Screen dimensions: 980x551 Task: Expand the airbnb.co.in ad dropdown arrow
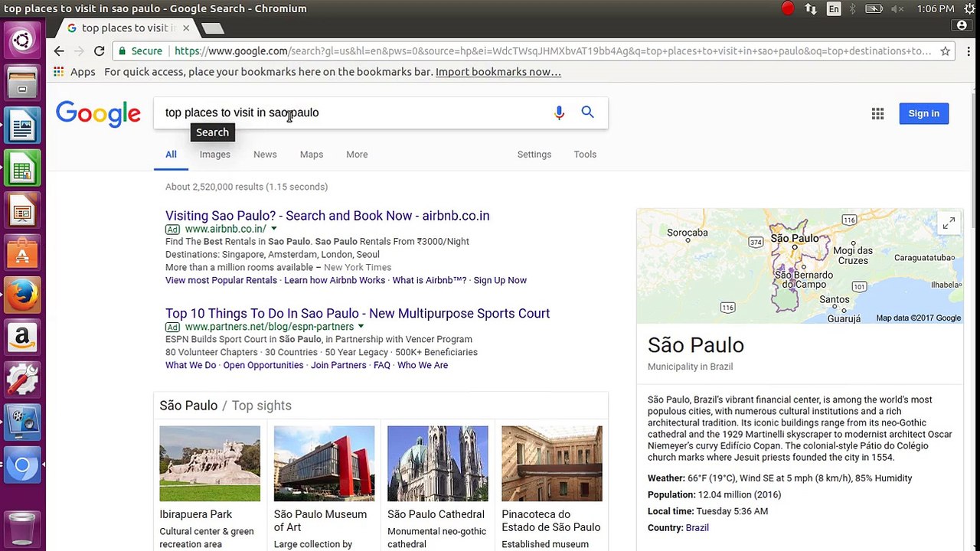[x=273, y=229]
